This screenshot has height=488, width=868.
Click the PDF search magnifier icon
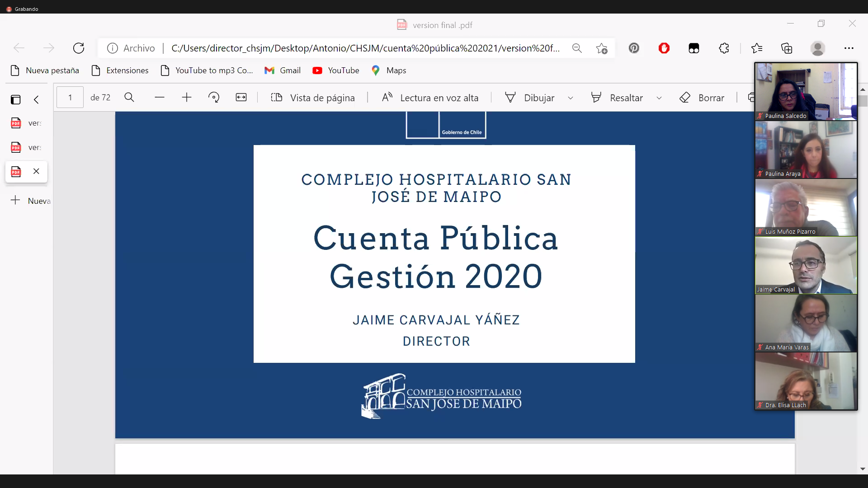point(129,98)
